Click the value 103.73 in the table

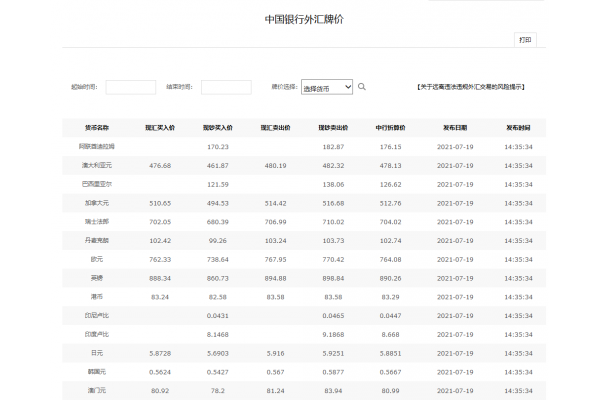point(333,240)
